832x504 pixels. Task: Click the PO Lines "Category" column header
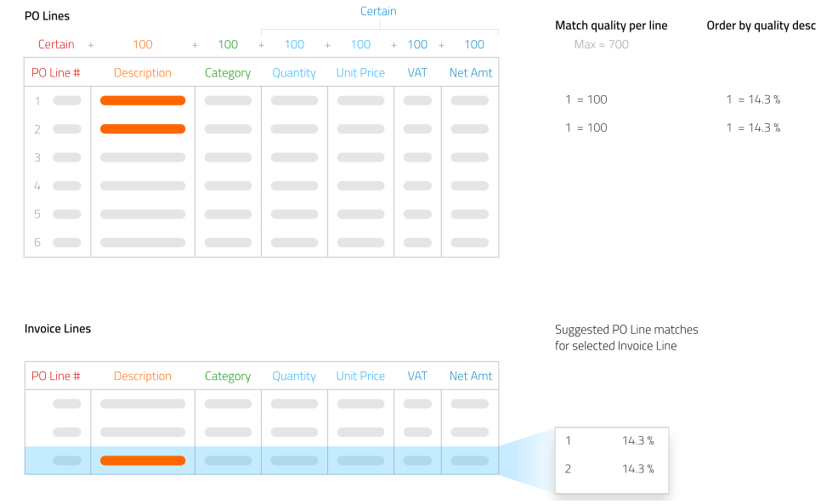[228, 73]
